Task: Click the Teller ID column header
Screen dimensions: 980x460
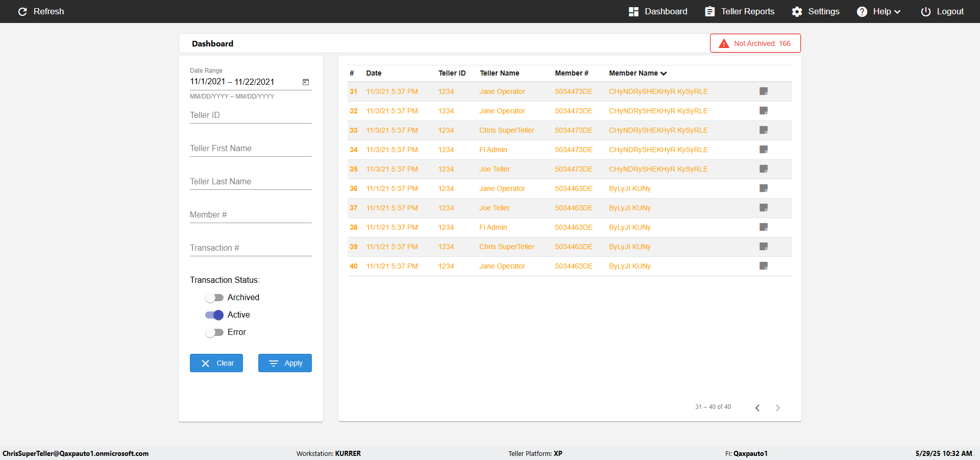Action: click(452, 73)
